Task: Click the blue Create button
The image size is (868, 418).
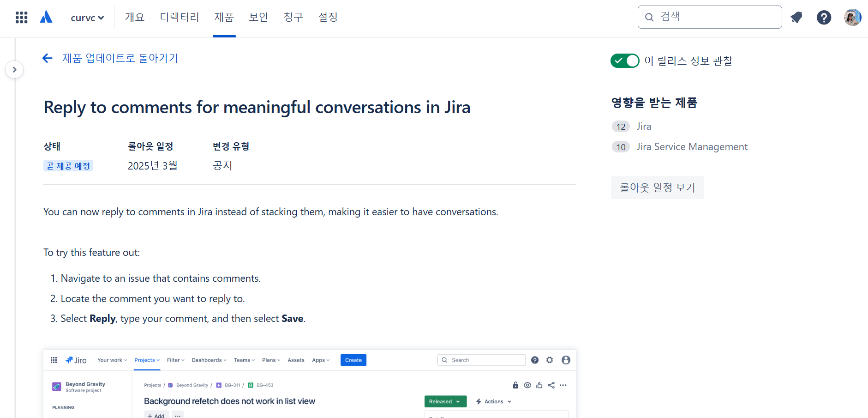Action: click(353, 360)
